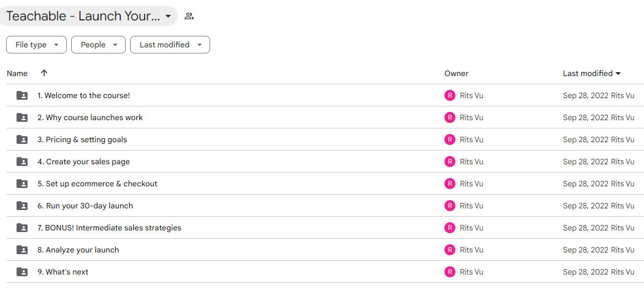The width and height of the screenshot is (644, 290).
Task: Open the Last modified column header dropdown
Action: (x=592, y=73)
